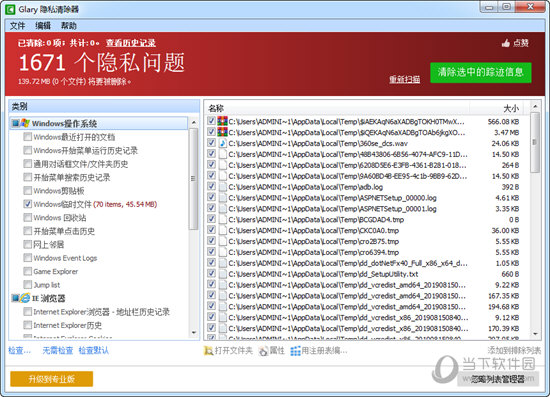Click 忽略列表管理器 button

click(497, 379)
